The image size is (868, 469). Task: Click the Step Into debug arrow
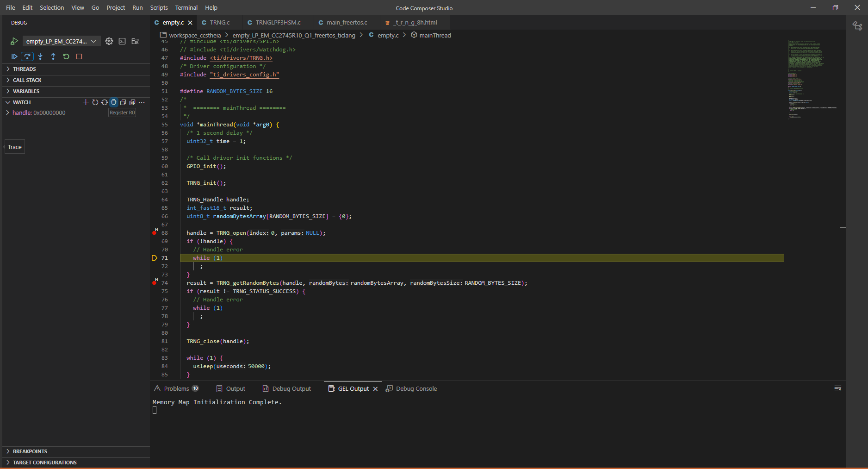[x=40, y=56]
